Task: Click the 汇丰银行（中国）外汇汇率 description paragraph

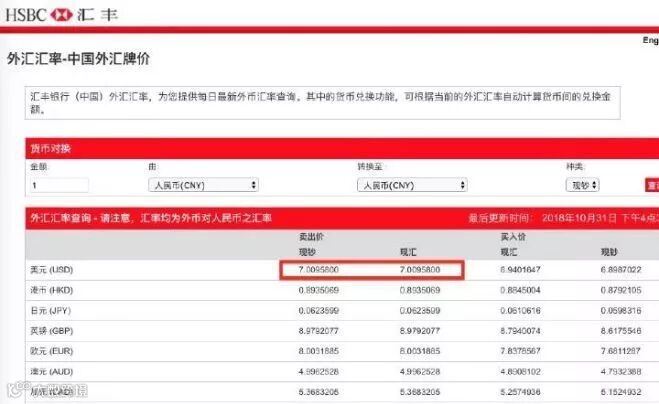Action: (x=322, y=103)
